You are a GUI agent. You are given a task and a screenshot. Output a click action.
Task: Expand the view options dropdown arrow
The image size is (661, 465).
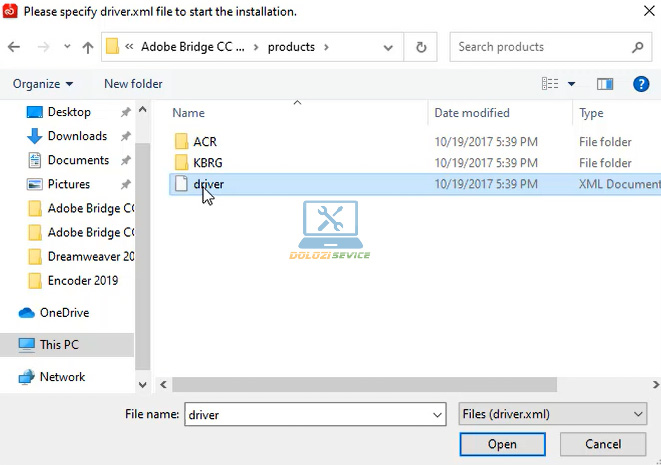click(572, 84)
